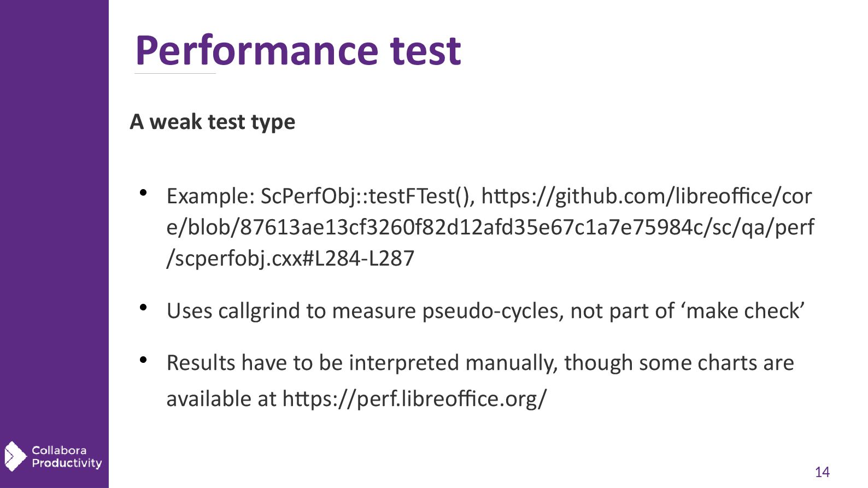
Task: Click the 'scperfobj.cxx#L284-L287' link ending
Action: click(x=291, y=258)
